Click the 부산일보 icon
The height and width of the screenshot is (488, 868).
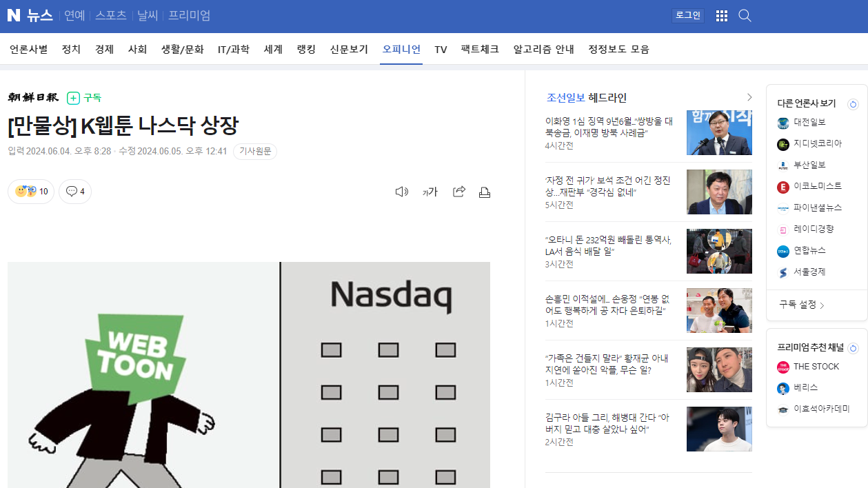click(x=783, y=166)
